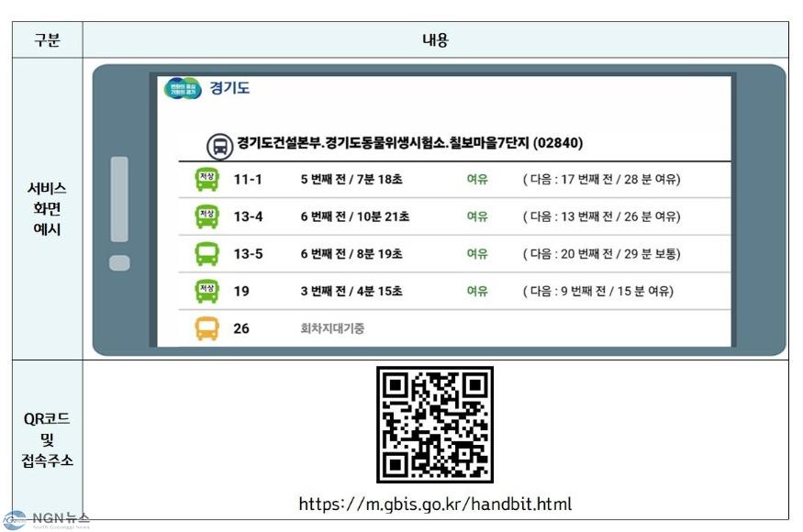Image resolution: width=803 pixels, height=532 pixels.
Task: Select route number 19
Action: click(x=241, y=292)
